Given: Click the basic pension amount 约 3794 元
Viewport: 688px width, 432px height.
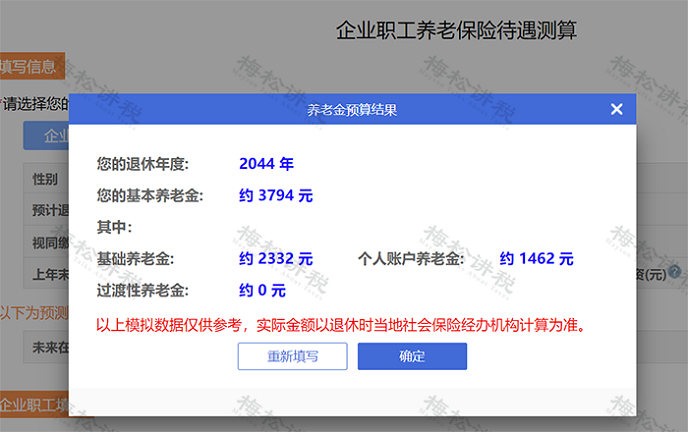Looking at the screenshot, I should (x=276, y=195).
